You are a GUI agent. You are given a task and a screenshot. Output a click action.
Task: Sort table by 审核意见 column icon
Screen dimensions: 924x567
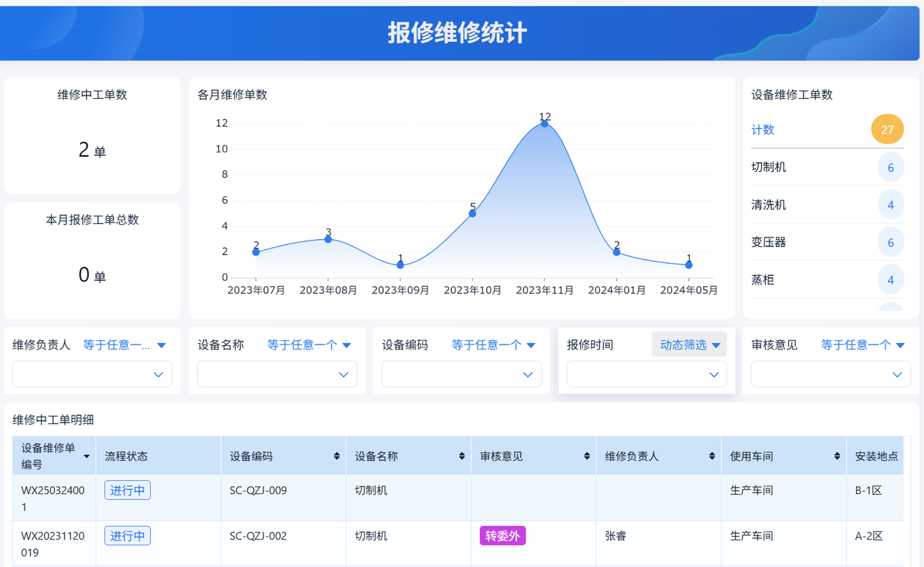[x=587, y=456]
